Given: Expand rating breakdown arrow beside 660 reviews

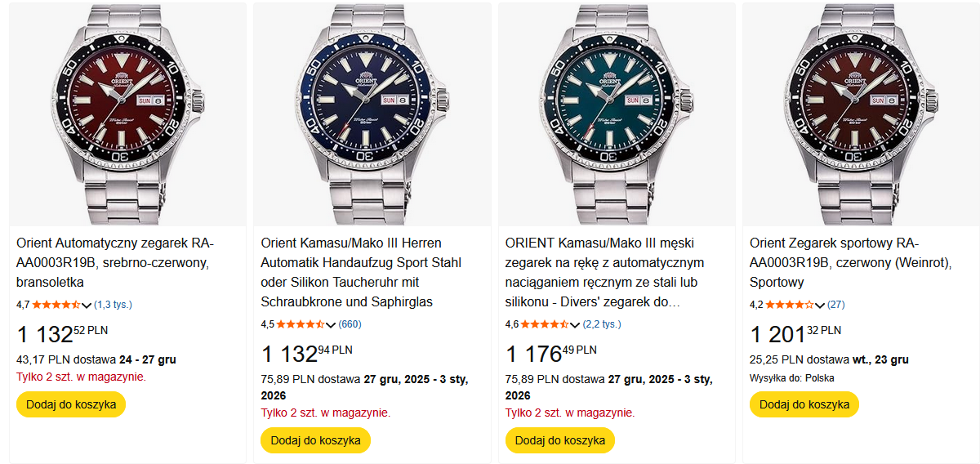Looking at the screenshot, I should coord(331,325).
